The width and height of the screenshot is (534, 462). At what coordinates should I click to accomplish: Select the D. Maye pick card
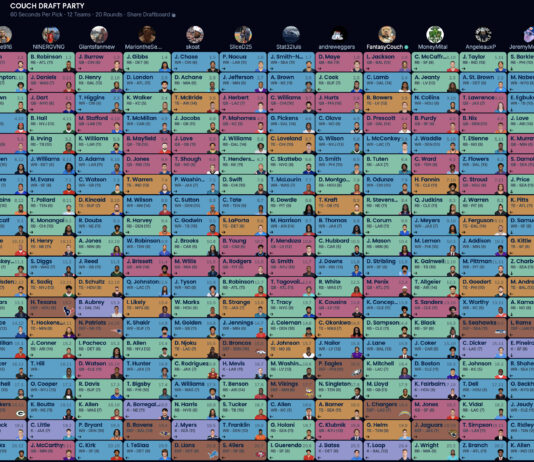point(339,62)
